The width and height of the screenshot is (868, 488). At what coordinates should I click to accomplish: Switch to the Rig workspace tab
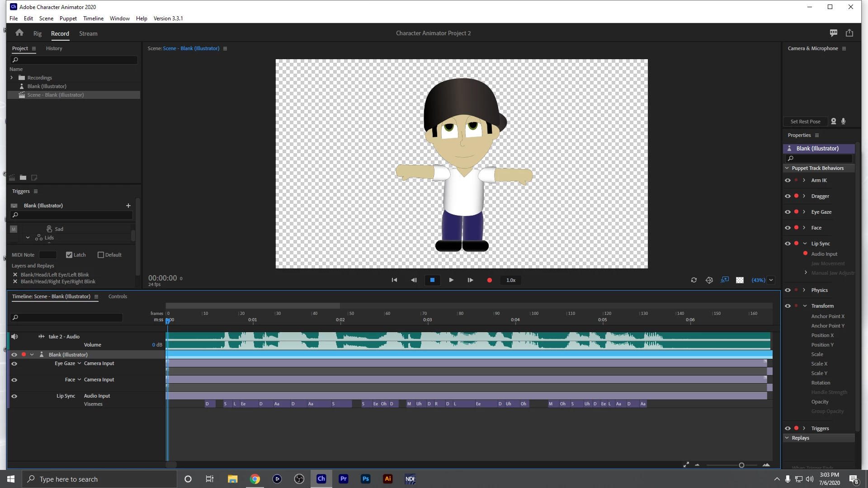click(37, 33)
